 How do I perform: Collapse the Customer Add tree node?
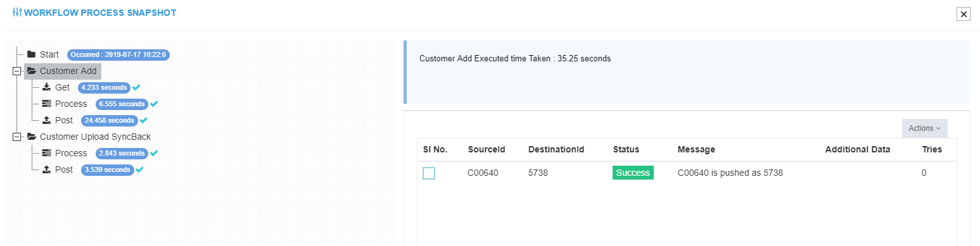(x=16, y=71)
